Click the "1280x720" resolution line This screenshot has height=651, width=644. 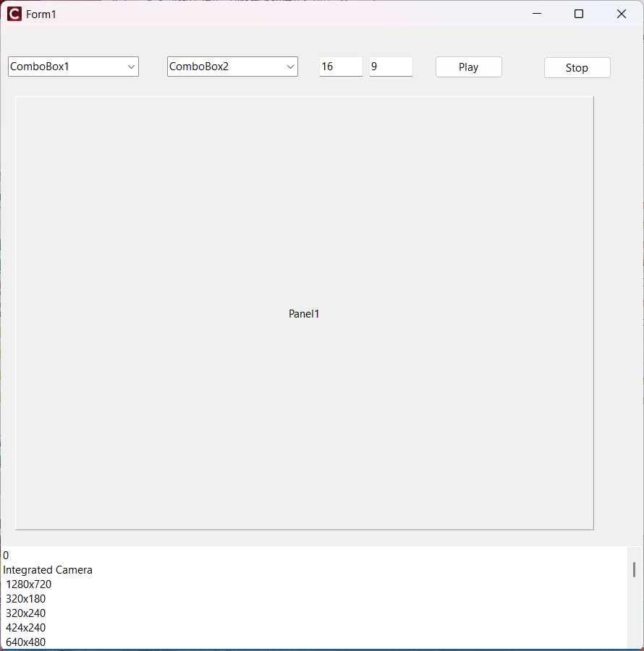pyautogui.click(x=29, y=584)
